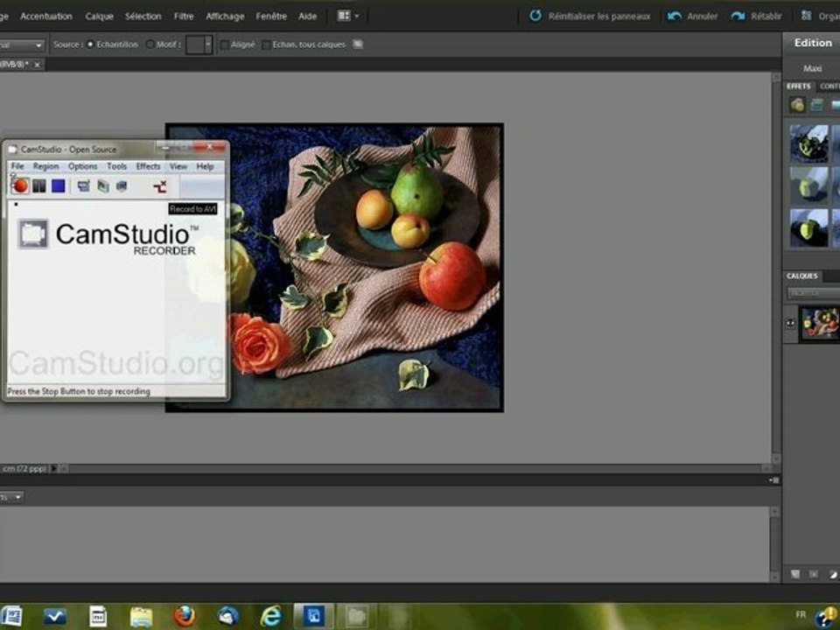Viewport: 840px width, 630px height.
Task: Hide the layer using its eye icon
Action: click(790, 323)
